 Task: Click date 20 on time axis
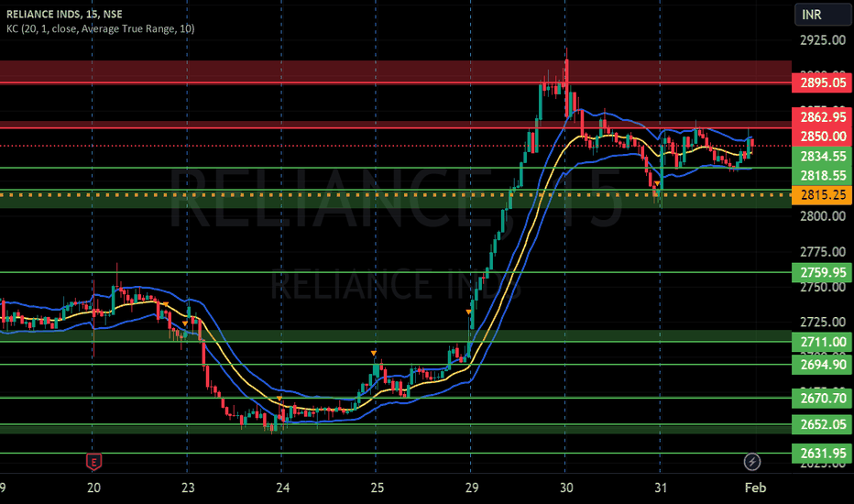click(93, 488)
